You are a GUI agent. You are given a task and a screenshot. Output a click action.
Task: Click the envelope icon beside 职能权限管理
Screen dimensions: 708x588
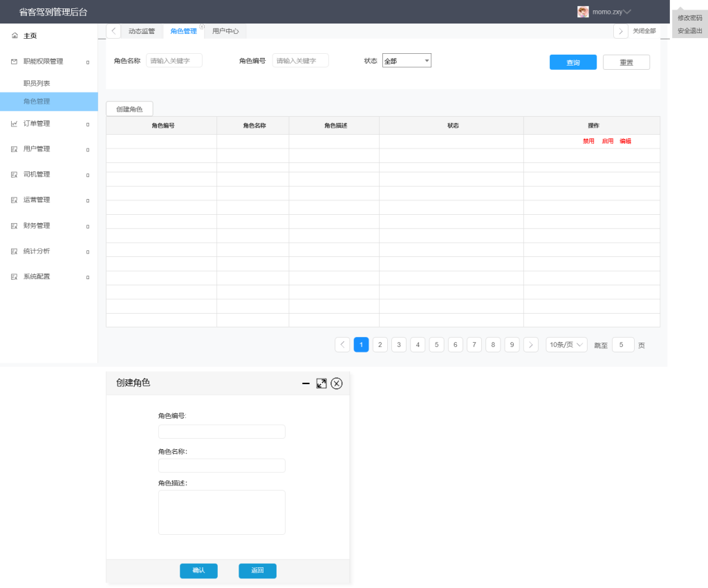tap(15, 61)
